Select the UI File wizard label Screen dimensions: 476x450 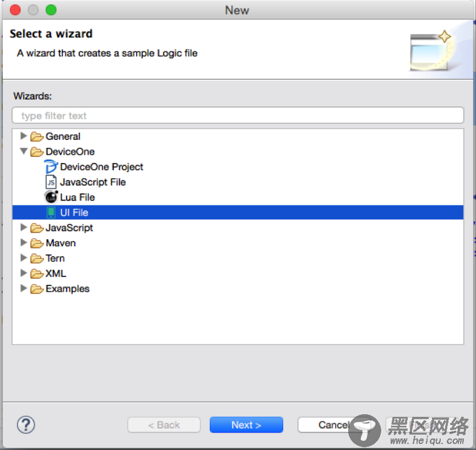coord(74,213)
